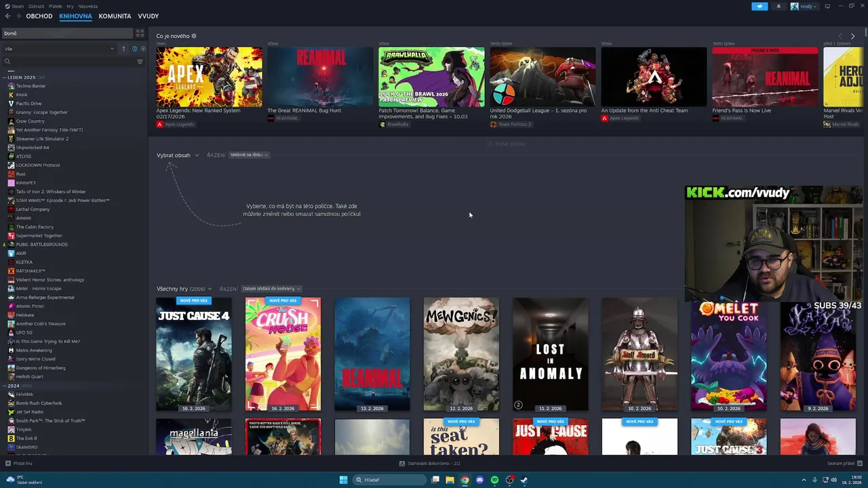Open Discord from the taskbar
868x488 pixels.
(x=479, y=480)
